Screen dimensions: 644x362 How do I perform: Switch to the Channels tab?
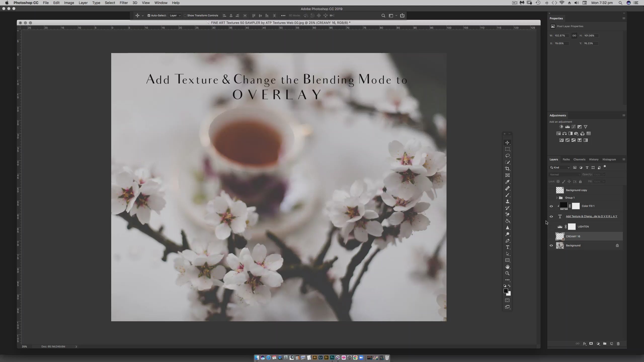579,159
